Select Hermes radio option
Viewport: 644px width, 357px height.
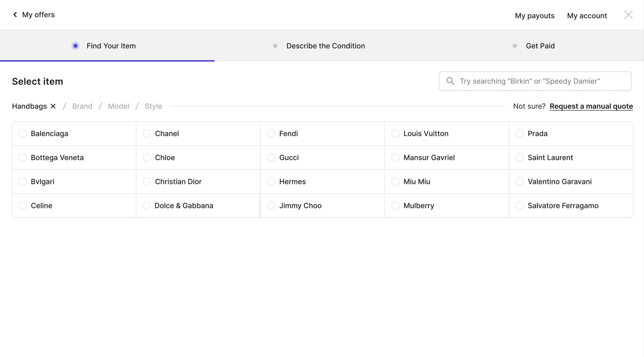(x=271, y=182)
